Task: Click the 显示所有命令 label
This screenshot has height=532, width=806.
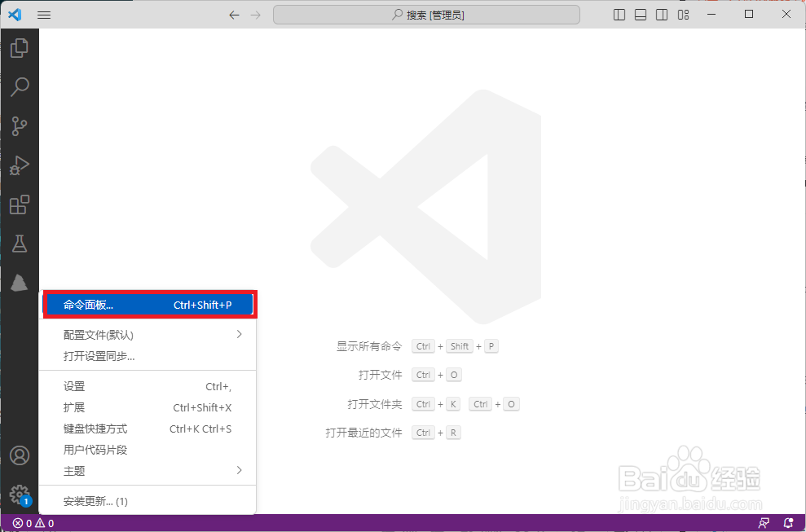Action: click(x=369, y=346)
